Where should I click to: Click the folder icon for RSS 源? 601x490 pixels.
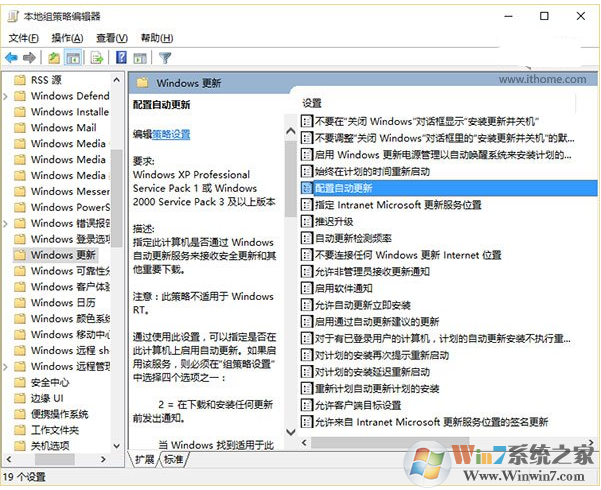[x=20, y=80]
